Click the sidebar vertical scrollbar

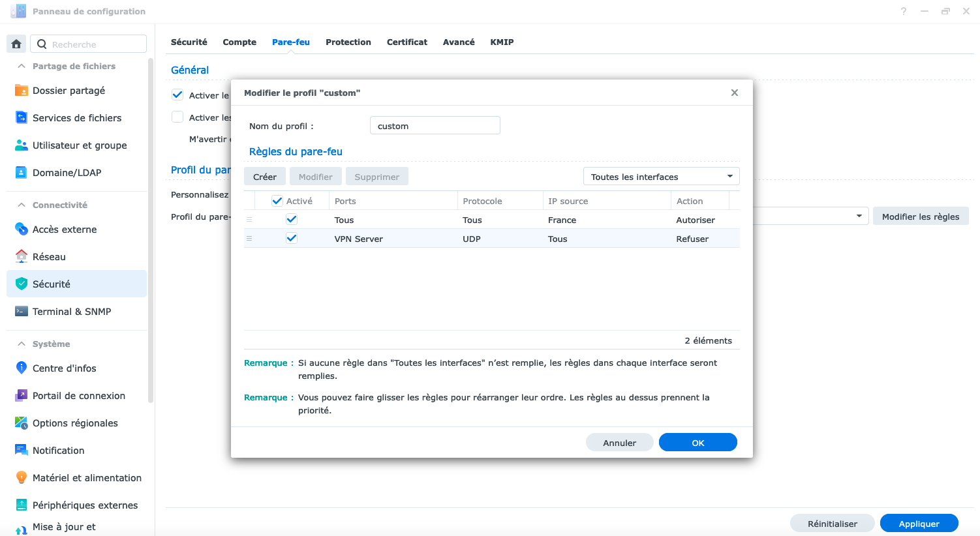point(151,228)
